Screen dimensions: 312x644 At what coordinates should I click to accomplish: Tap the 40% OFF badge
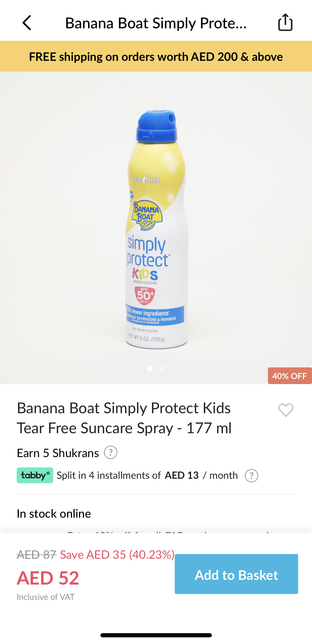(290, 376)
